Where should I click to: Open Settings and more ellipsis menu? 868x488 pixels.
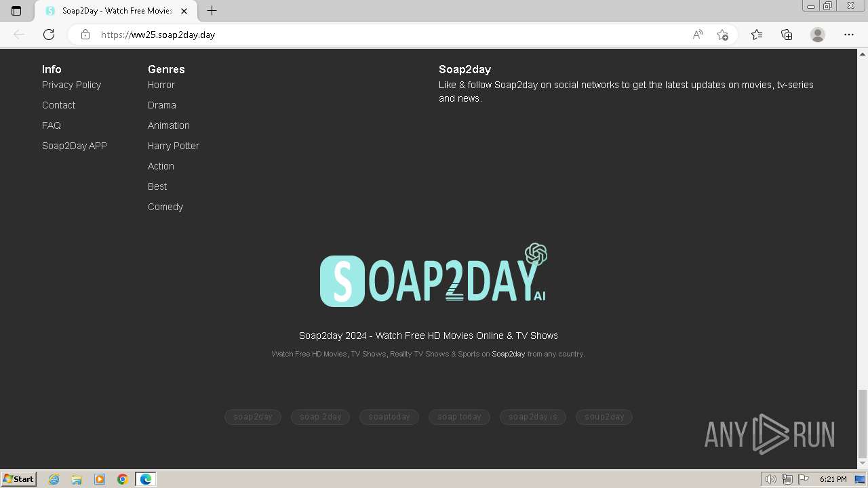pyautogui.click(x=849, y=35)
